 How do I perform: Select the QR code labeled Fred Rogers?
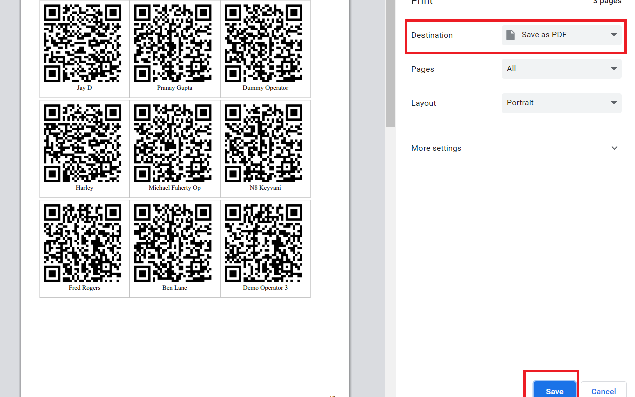point(82,243)
